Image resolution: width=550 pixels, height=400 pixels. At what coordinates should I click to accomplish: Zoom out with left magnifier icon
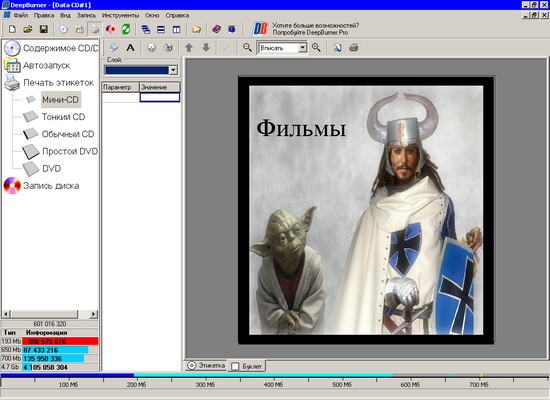tap(247, 47)
